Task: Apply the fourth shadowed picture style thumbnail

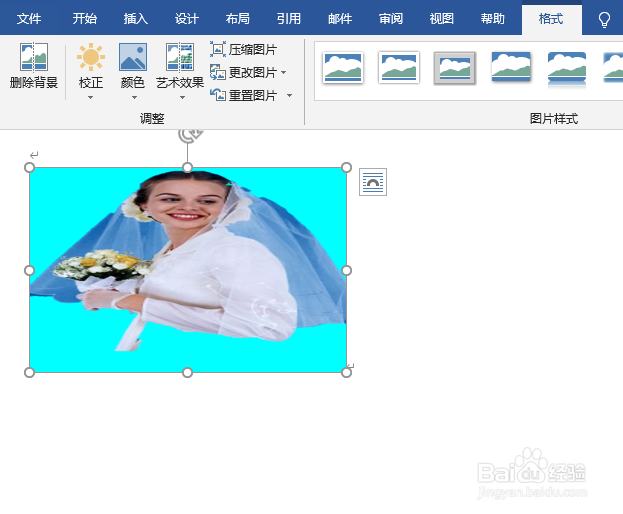Action: tap(511, 67)
